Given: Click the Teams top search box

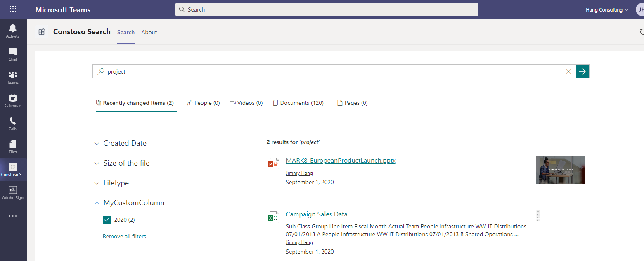Looking at the screenshot, I should 327,9.
